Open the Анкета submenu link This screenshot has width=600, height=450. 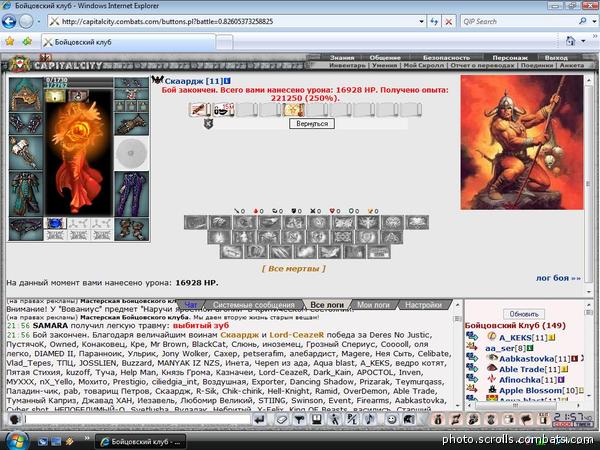tap(572, 65)
